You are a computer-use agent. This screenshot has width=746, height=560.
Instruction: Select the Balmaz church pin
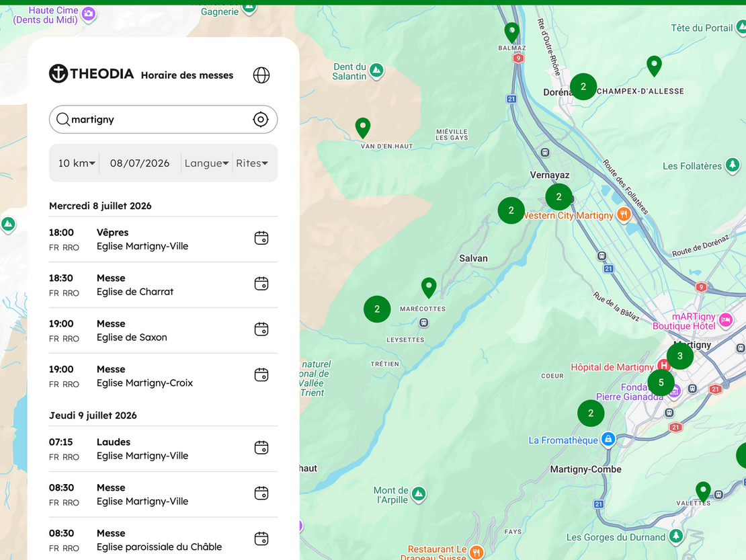click(512, 32)
